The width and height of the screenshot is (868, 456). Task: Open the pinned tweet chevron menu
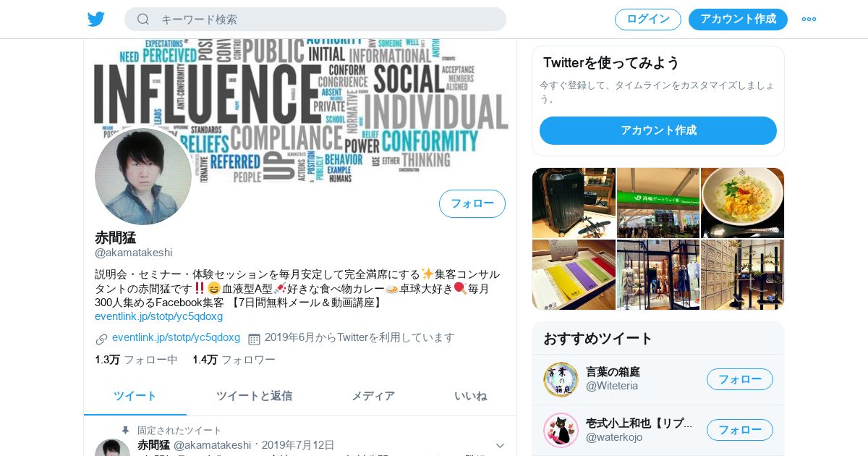[x=500, y=445]
